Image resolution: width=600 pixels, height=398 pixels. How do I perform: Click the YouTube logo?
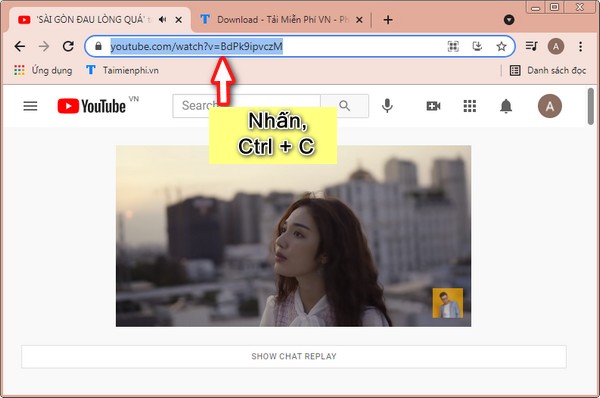click(92, 106)
